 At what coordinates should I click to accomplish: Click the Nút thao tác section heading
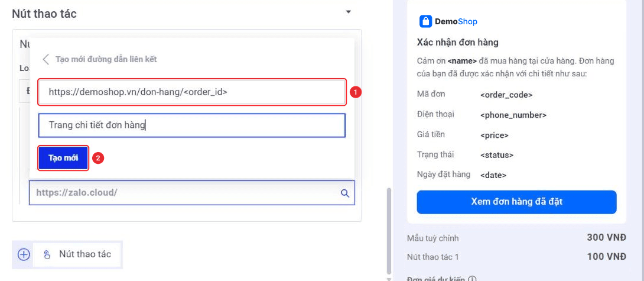44,14
